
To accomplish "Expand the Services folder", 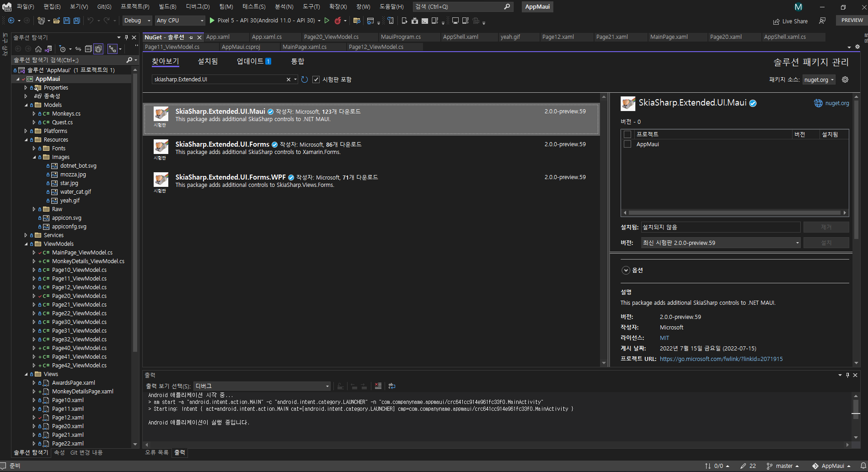I will coord(26,235).
